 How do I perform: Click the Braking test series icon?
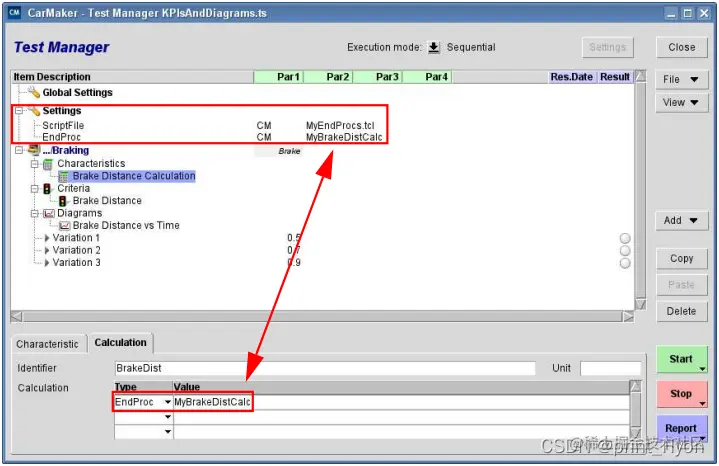coord(33,150)
